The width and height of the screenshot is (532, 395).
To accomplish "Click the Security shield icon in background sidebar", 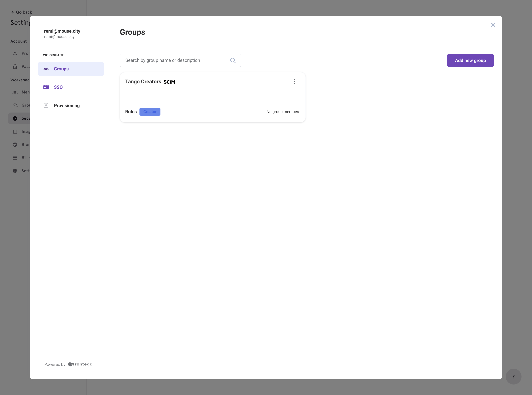I will tap(15, 118).
